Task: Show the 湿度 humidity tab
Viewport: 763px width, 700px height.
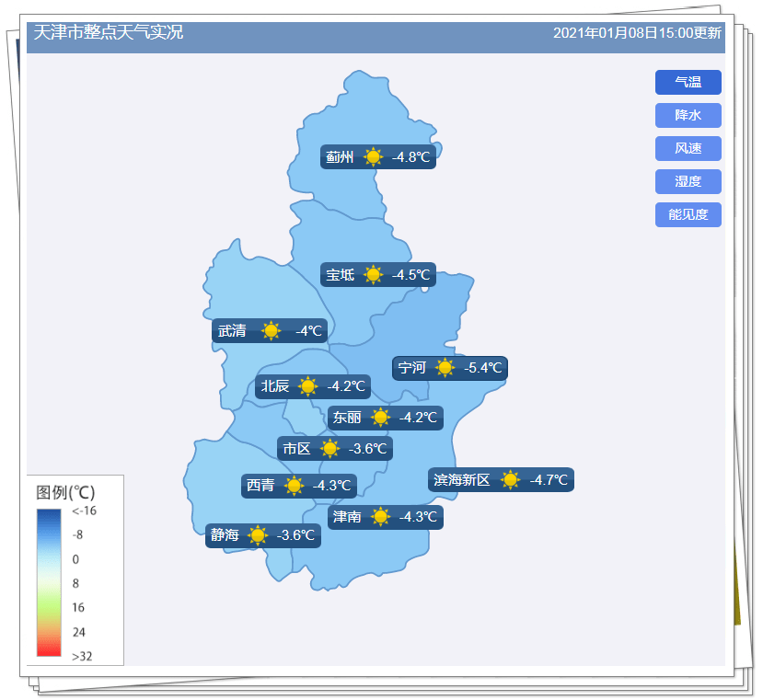Action: [x=688, y=181]
